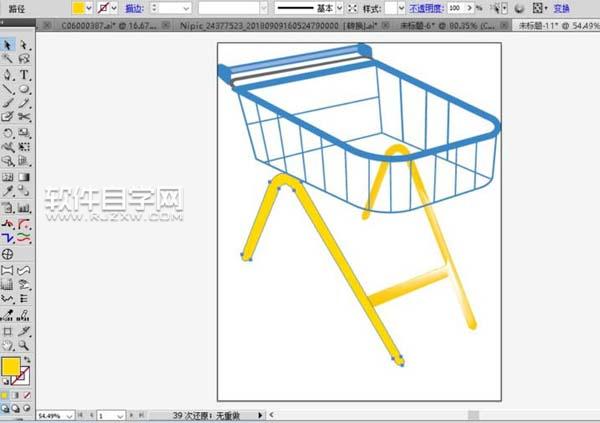The width and height of the screenshot is (600, 423).
Task: Set paint mode to Gradient
Action: [x=16, y=395]
